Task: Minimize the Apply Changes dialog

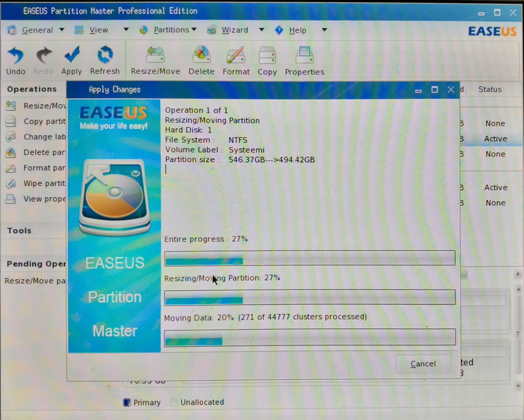Action: point(418,91)
